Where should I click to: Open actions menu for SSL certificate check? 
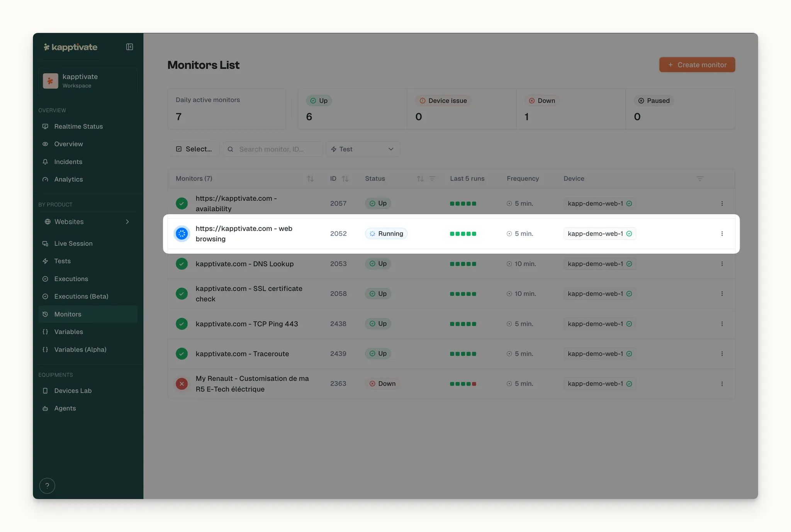(722, 294)
